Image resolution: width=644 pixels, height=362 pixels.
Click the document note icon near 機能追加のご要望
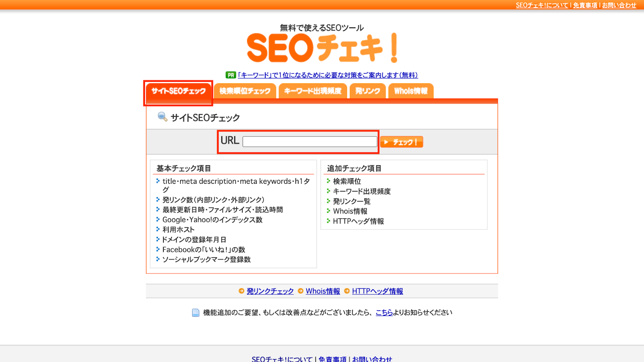[196, 313]
